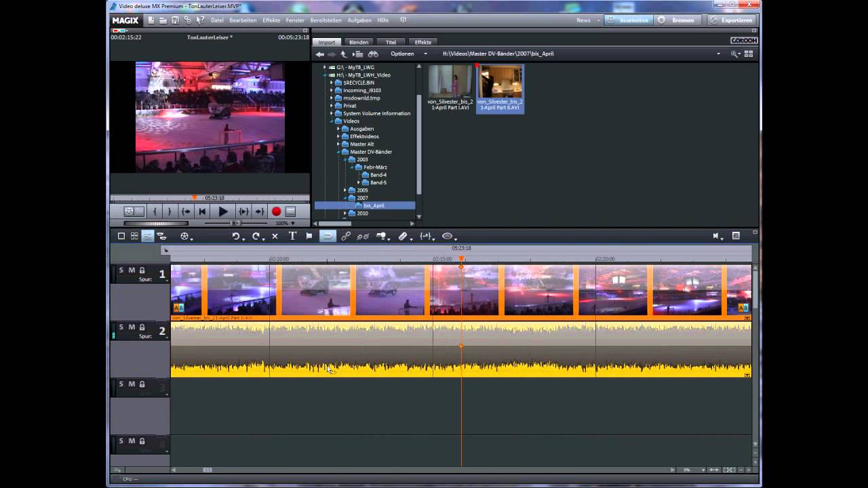Lock track 2 with the padlock
This screenshot has width=868, height=488.
(x=142, y=327)
